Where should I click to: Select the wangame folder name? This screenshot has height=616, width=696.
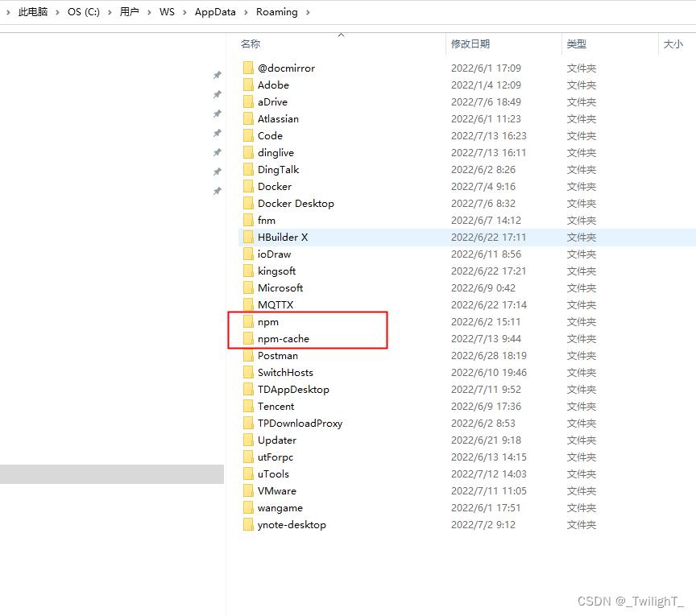pyautogui.click(x=280, y=508)
